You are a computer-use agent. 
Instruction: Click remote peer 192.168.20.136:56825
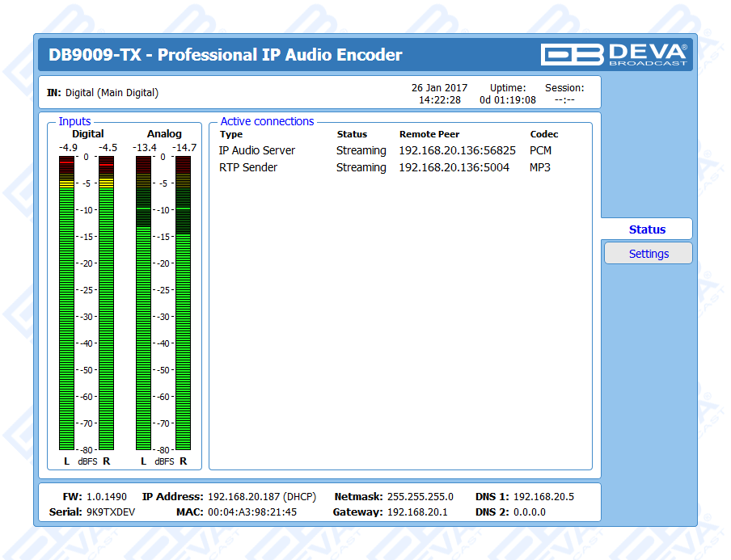click(x=457, y=150)
